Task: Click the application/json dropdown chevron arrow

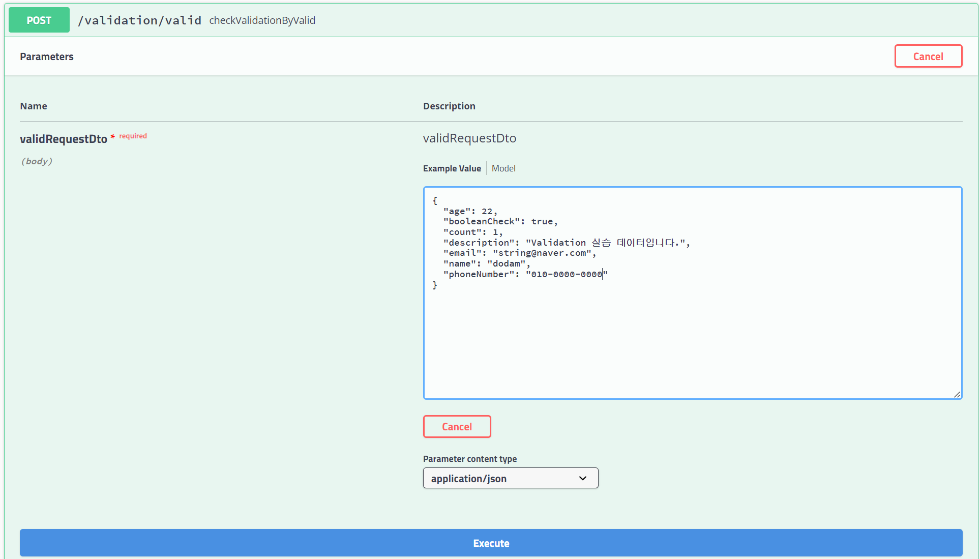Action: (583, 478)
